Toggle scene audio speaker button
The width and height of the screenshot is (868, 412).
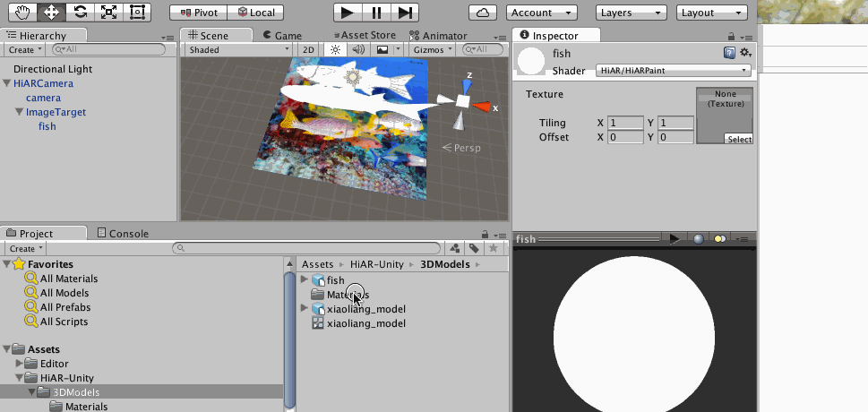pyautogui.click(x=358, y=50)
